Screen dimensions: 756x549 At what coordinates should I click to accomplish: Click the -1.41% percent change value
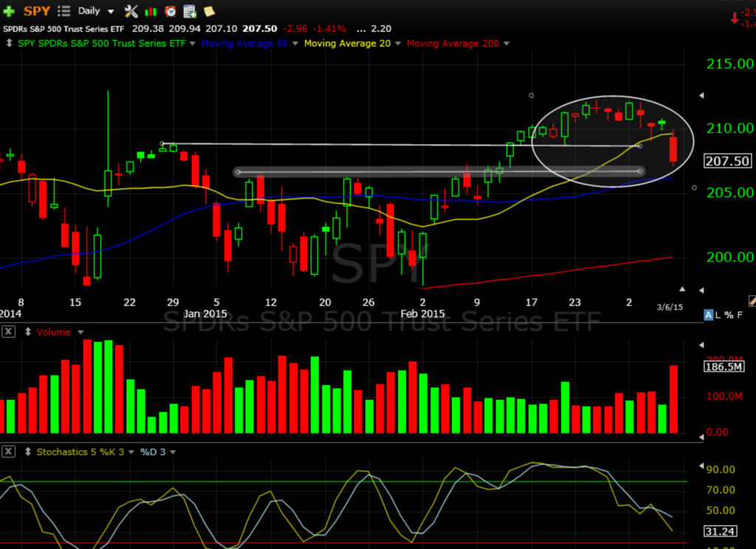(329, 29)
